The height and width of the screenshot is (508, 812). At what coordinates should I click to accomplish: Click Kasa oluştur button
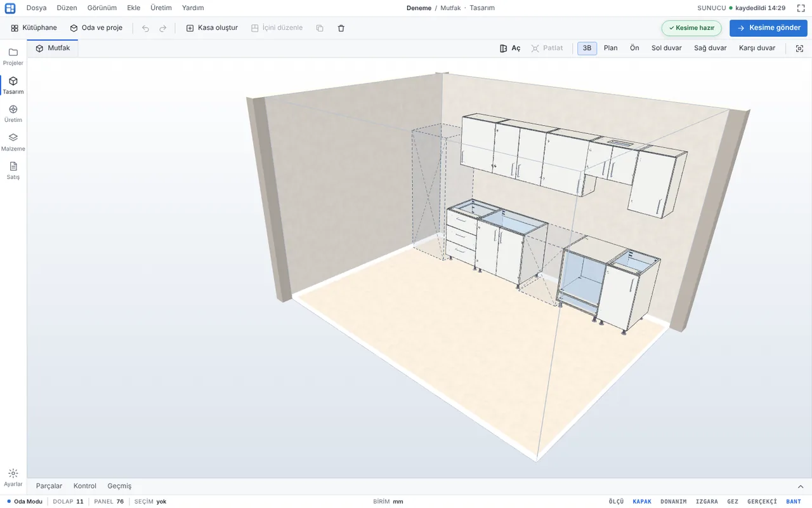pos(212,28)
